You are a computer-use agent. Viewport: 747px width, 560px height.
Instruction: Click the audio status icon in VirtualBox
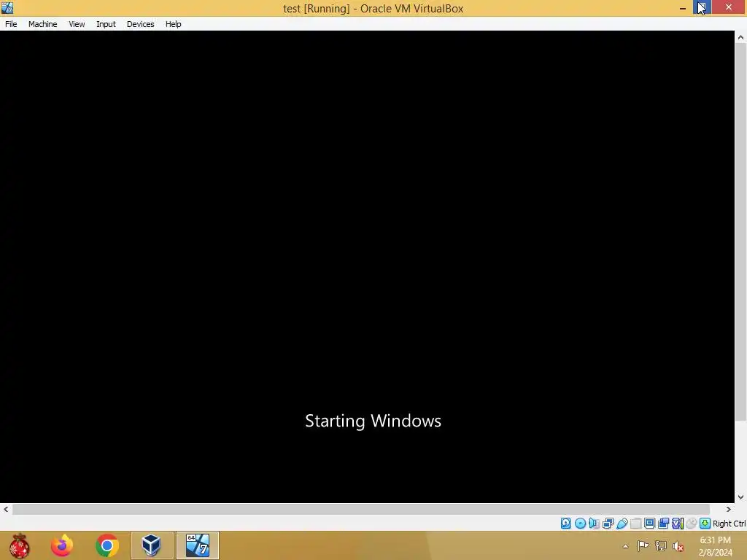(594, 524)
